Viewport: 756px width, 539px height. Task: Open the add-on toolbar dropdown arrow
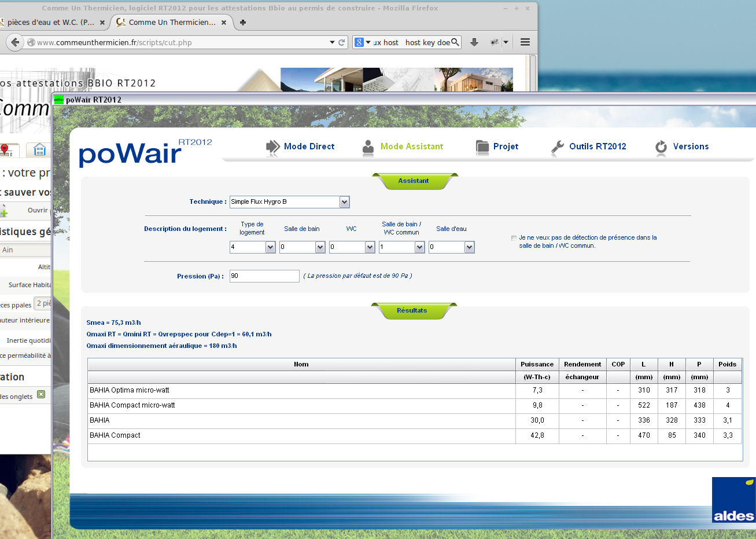(x=506, y=42)
